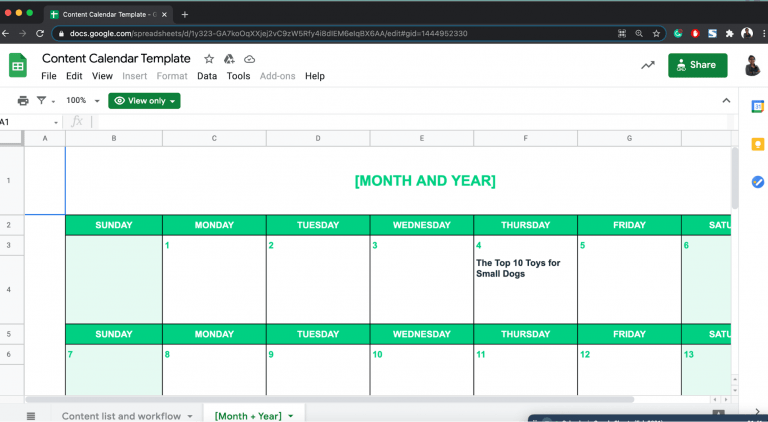Star the Content Calendar Template document
Screen dimensions: 768x422
[x=209, y=59]
